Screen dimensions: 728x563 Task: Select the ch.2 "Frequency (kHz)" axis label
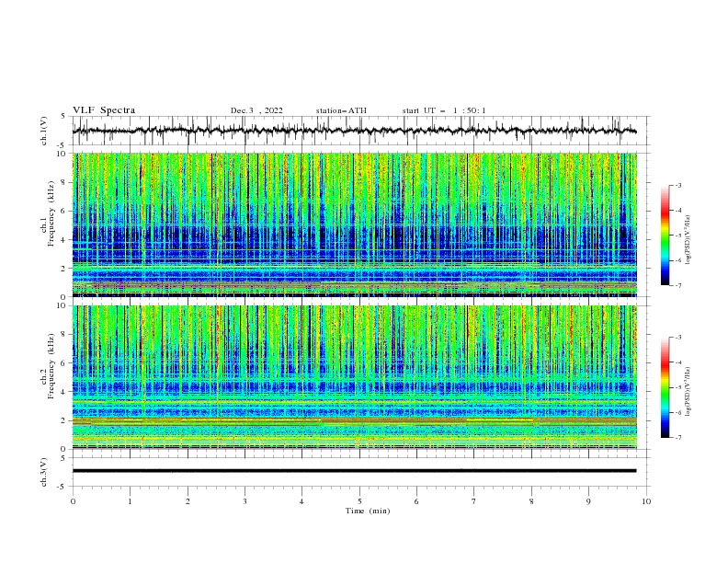click(x=51, y=366)
